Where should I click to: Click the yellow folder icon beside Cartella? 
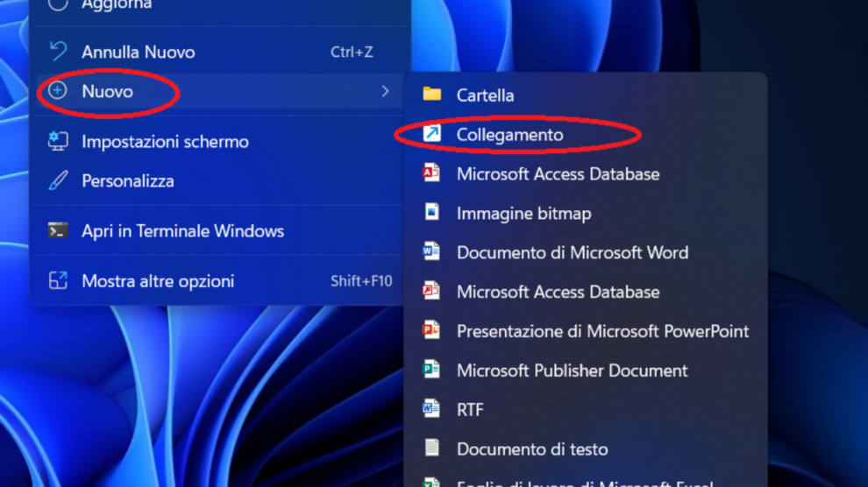pyautogui.click(x=431, y=95)
